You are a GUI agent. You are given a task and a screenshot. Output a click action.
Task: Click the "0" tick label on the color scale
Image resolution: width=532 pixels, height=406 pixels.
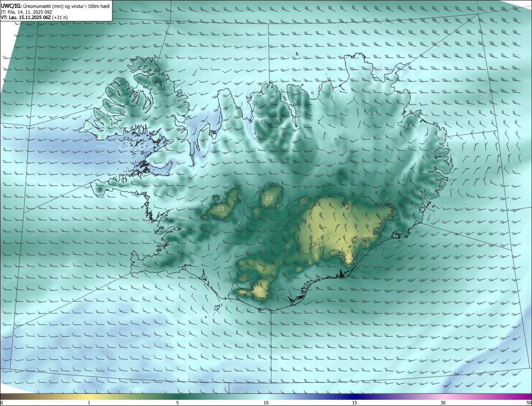pyautogui.click(x=2, y=403)
